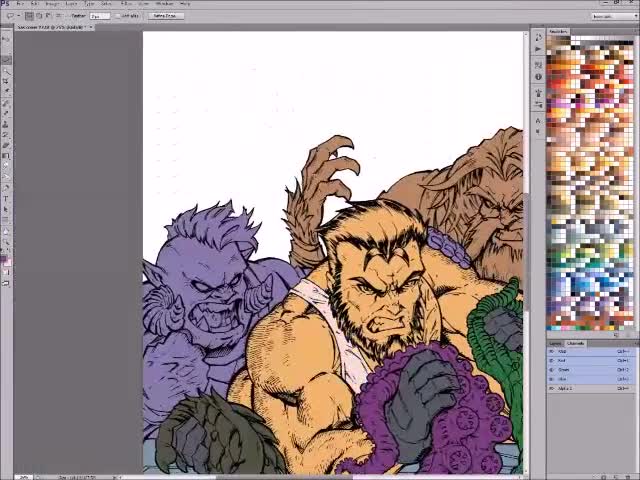The image size is (640, 480).
Task: Open the Info panel icon
Action: (x=538, y=77)
